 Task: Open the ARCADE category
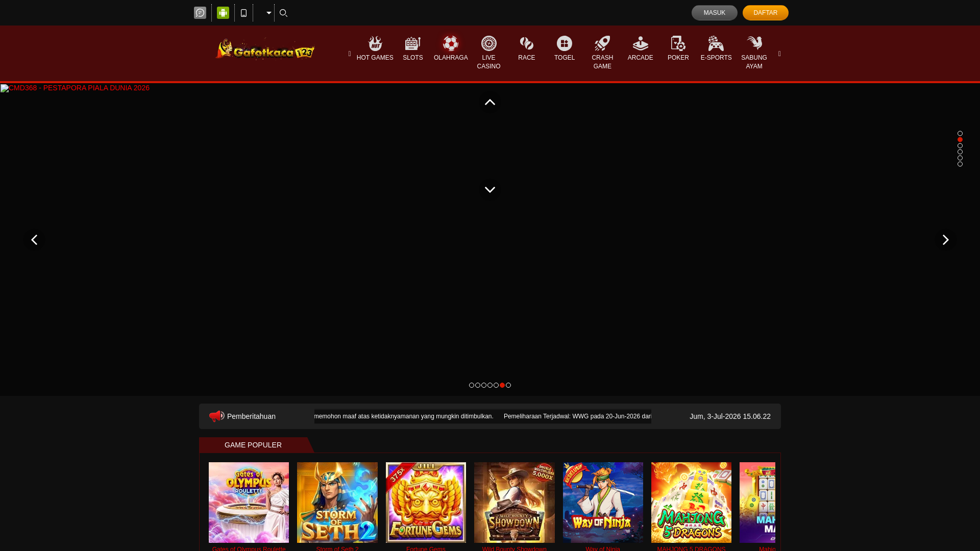tap(640, 49)
